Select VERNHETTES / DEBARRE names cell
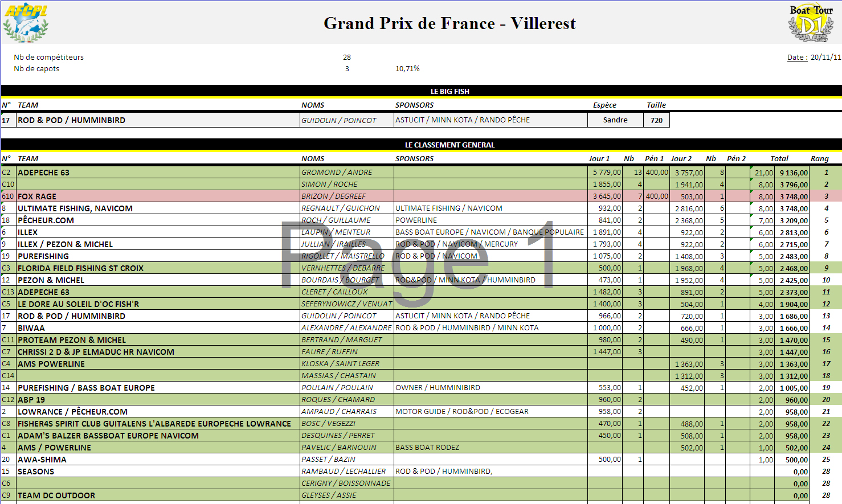This screenshot has height=504, width=842. 347,268
